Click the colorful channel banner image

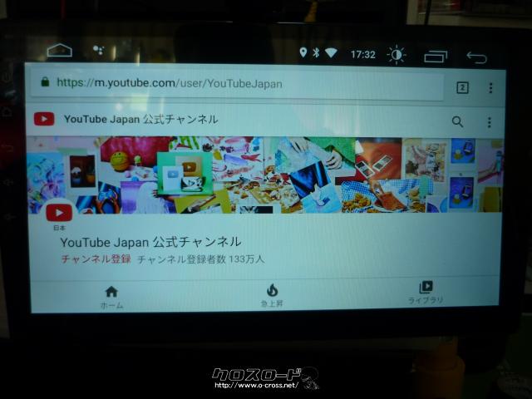(x=265, y=175)
